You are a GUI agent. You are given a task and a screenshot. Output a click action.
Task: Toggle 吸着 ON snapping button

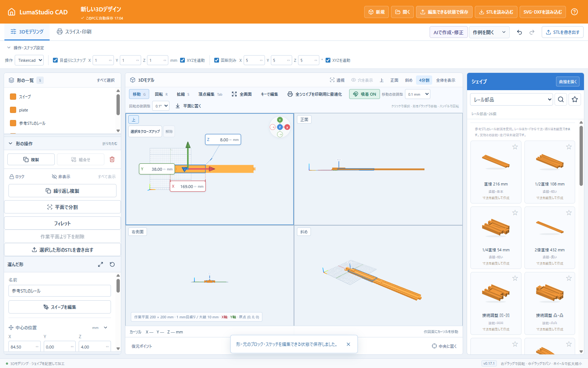[365, 94]
